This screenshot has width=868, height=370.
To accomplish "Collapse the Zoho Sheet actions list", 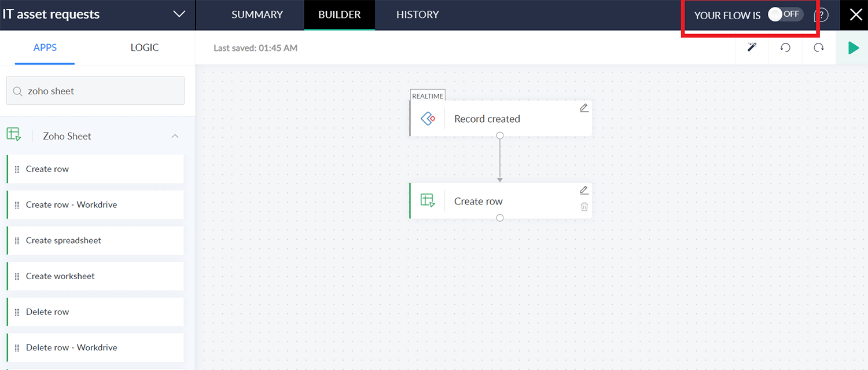I will tap(175, 136).
